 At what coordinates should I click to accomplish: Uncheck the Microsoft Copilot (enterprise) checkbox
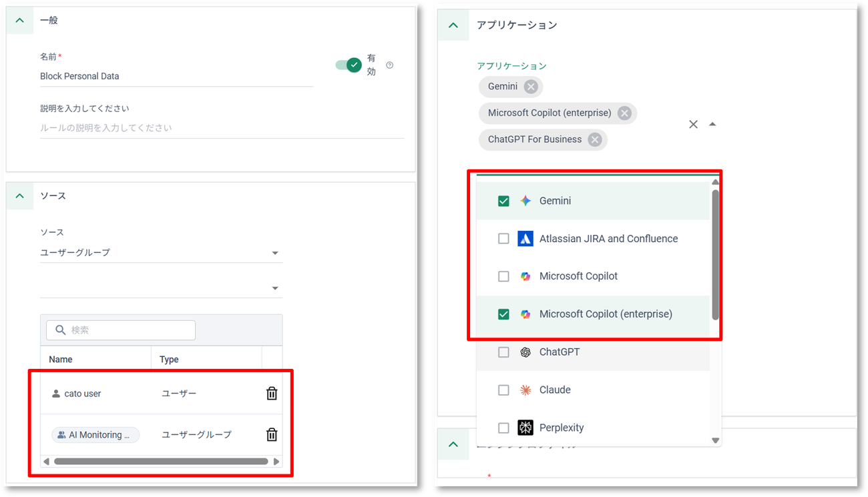[x=504, y=314]
